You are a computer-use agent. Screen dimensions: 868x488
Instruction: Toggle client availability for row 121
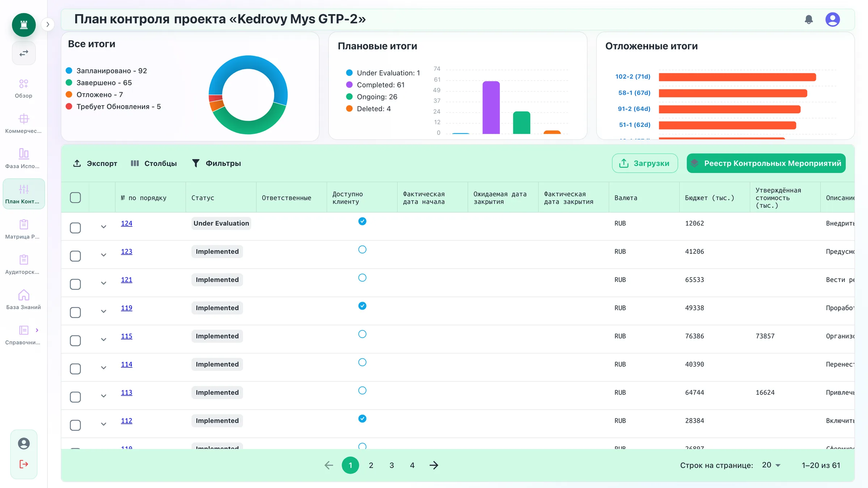pos(362,278)
